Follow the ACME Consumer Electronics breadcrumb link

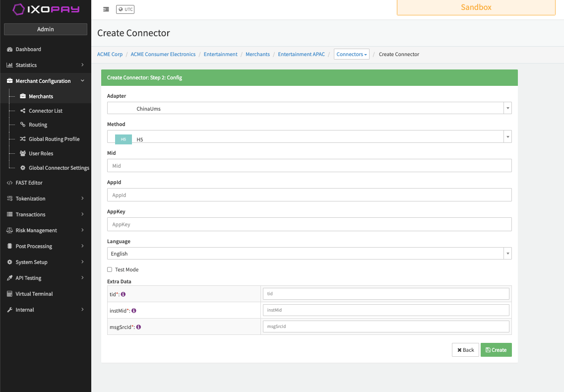163,54
